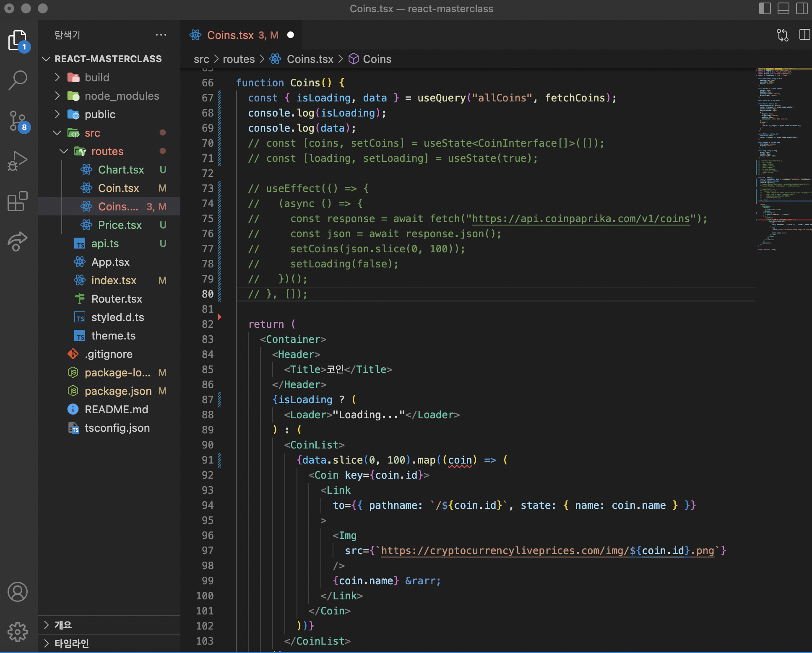Expand the 타임라인 section
Viewport: 812px width, 653px height.
71,643
